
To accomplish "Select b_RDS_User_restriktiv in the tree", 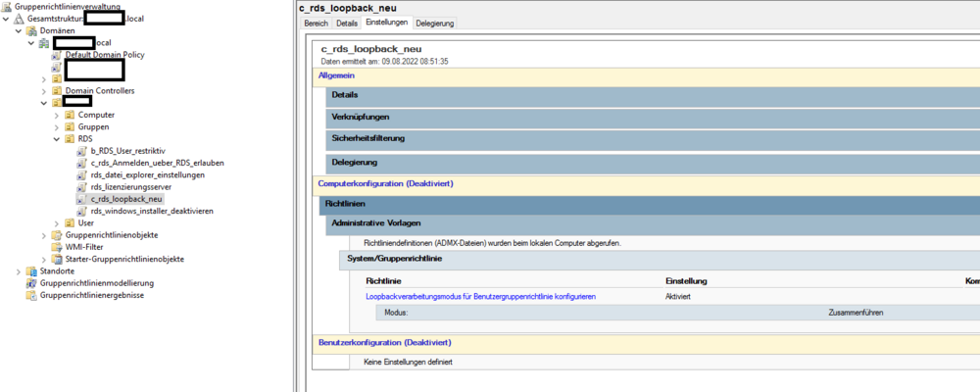I will pyautogui.click(x=127, y=151).
